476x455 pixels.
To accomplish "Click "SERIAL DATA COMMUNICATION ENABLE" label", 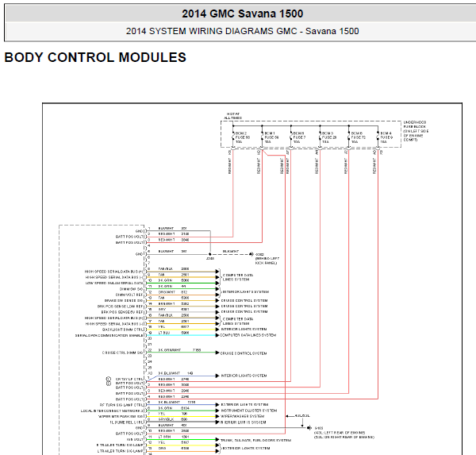I will [109, 335].
